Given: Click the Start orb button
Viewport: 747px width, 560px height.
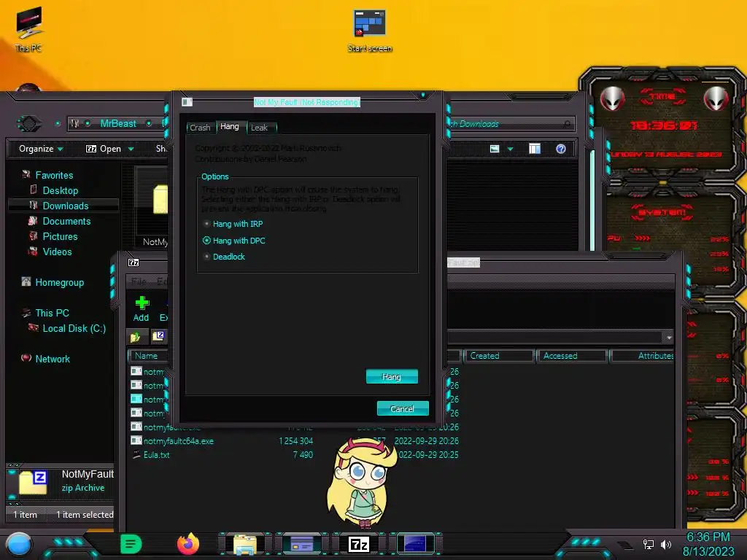Looking at the screenshot, I should (19, 544).
